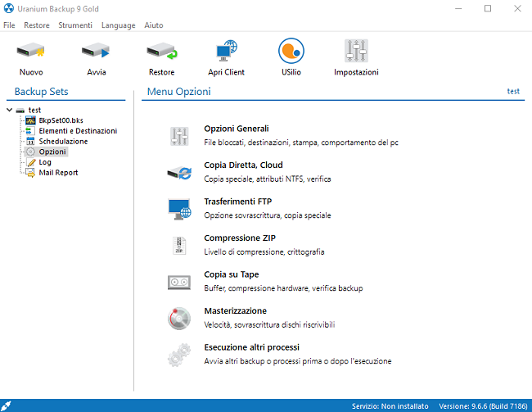This screenshot has height=412, width=532.
Task: Click the Masterizzazione disc icon
Action: [178, 319]
